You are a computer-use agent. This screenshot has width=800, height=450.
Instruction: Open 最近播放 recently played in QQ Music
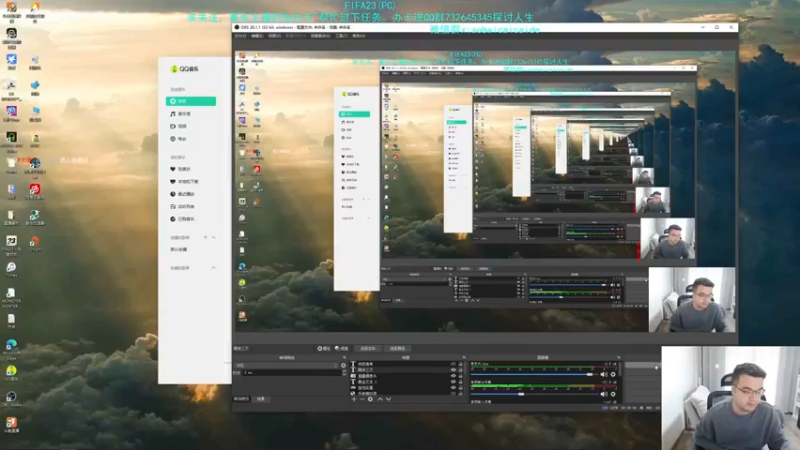pos(182,194)
